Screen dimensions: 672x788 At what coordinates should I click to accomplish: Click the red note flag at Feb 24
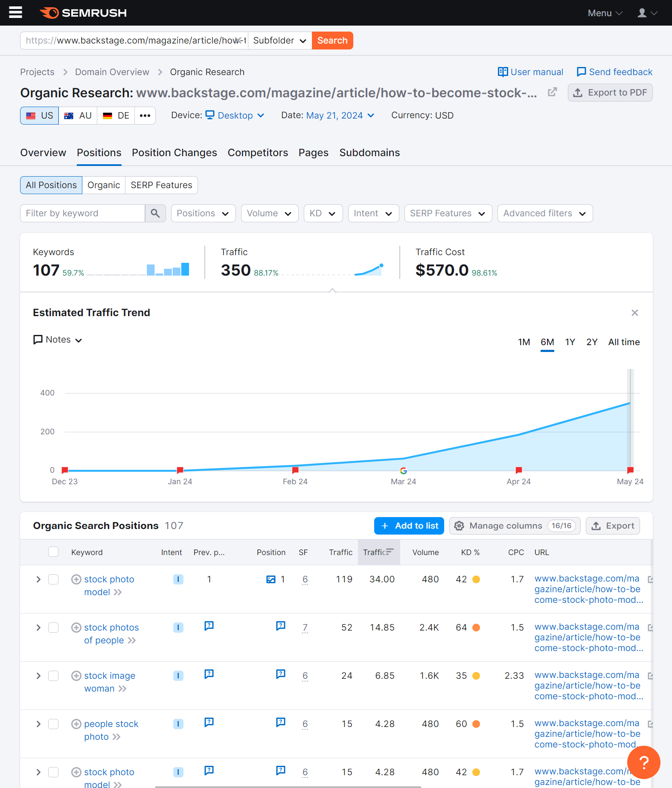pyautogui.click(x=295, y=470)
